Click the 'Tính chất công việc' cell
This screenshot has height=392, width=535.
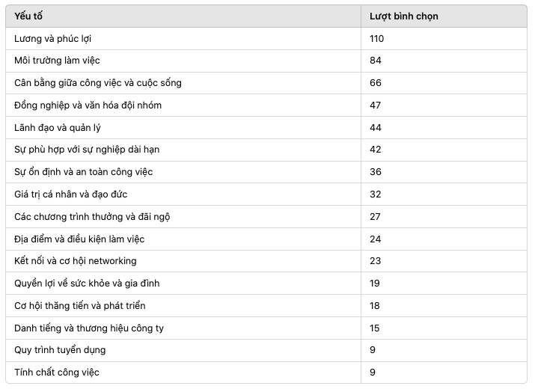183,373
